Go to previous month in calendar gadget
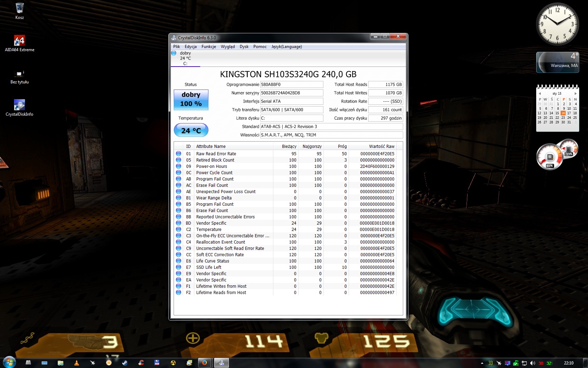Image resolution: width=588 pixels, height=368 pixels. point(540,94)
